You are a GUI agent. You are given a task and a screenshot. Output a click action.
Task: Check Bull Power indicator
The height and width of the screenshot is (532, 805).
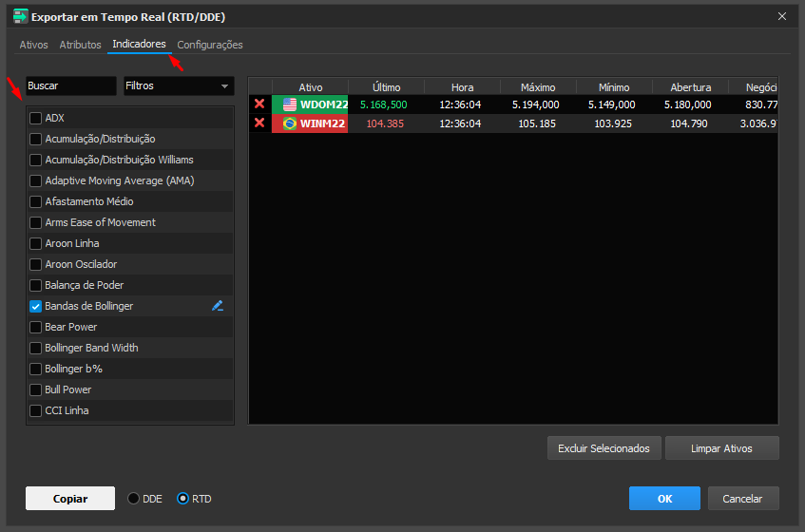35,389
